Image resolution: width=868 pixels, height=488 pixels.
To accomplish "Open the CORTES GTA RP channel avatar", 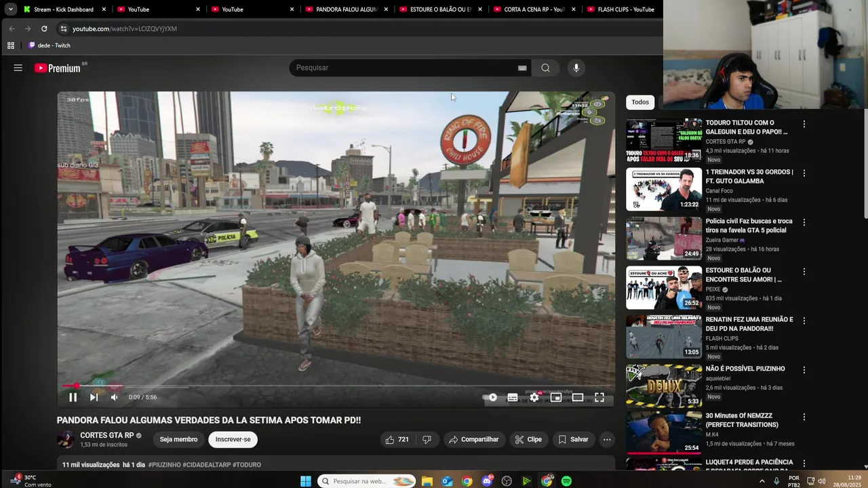I will [66, 439].
